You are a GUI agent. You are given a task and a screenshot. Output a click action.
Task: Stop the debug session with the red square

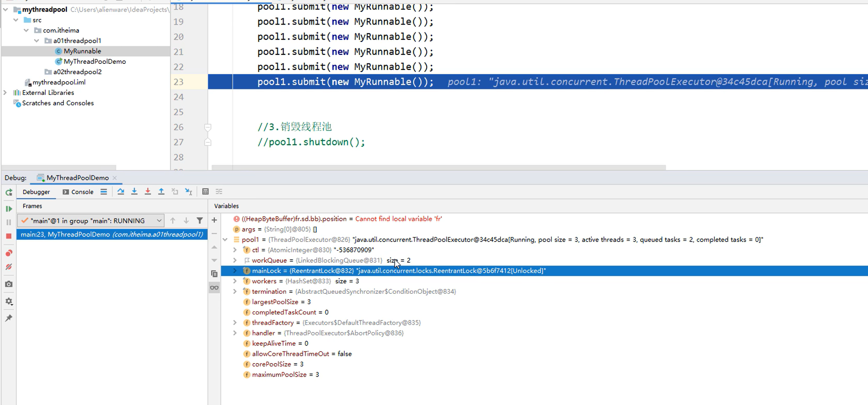[9, 236]
